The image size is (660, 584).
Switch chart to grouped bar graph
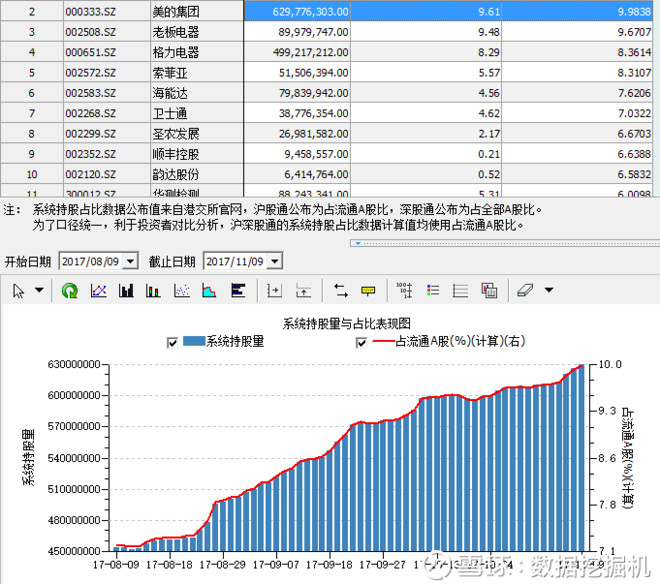[x=126, y=291]
